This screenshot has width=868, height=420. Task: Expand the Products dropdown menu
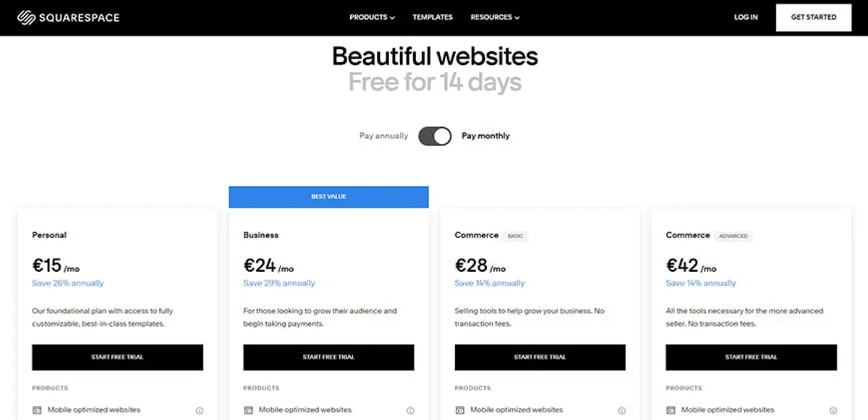tap(372, 17)
